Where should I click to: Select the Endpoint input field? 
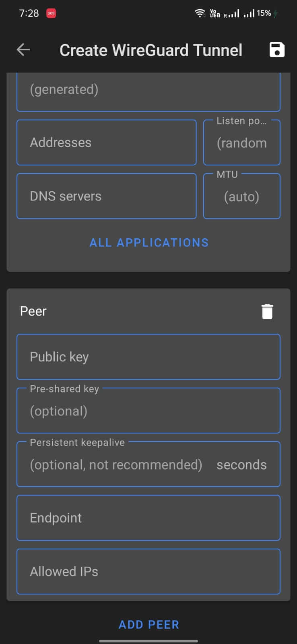[148, 518]
